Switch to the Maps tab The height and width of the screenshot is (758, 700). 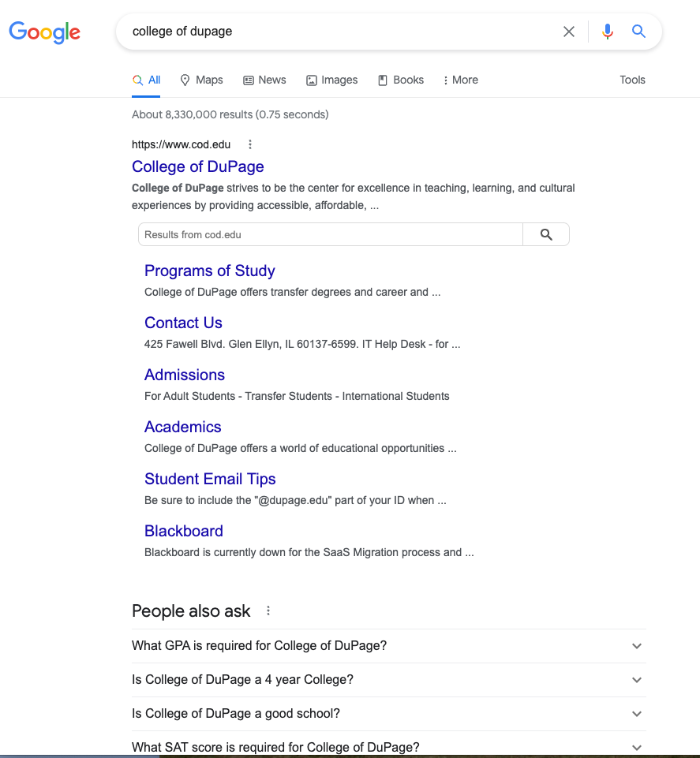coord(201,80)
